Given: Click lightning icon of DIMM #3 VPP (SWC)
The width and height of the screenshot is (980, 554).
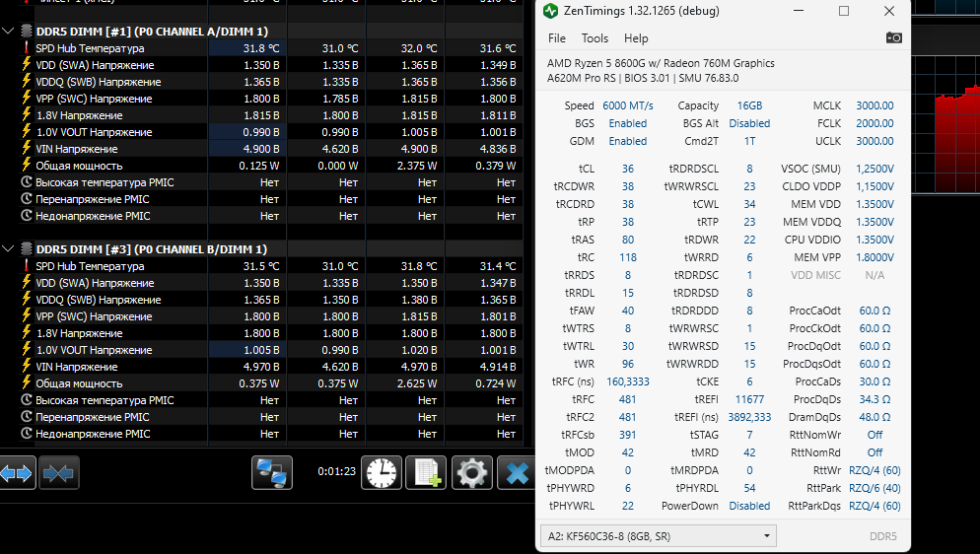Looking at the screenshot, I should [27, 316].
